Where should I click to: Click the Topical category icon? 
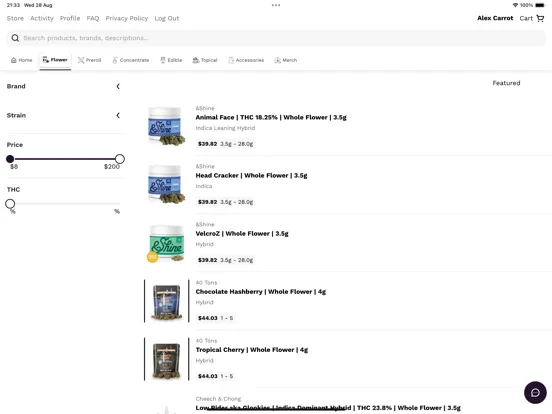tap(196, 60)
